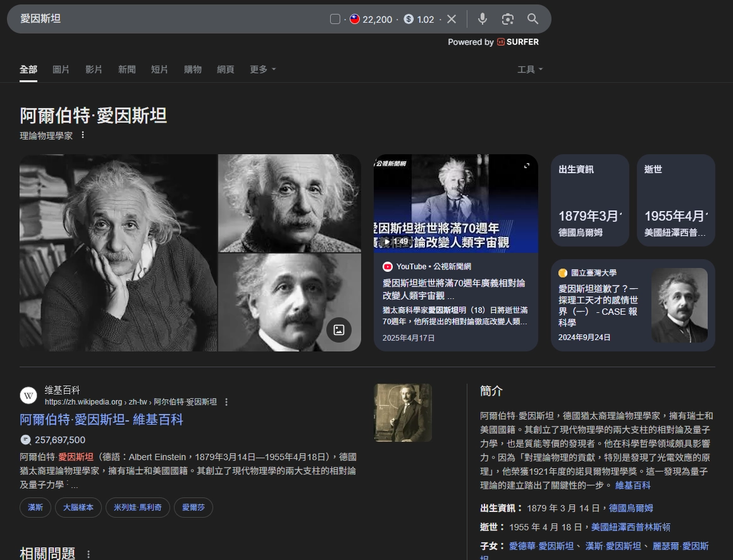
Task: Click the 1.02 CPC value
Action: coord(426,19)
